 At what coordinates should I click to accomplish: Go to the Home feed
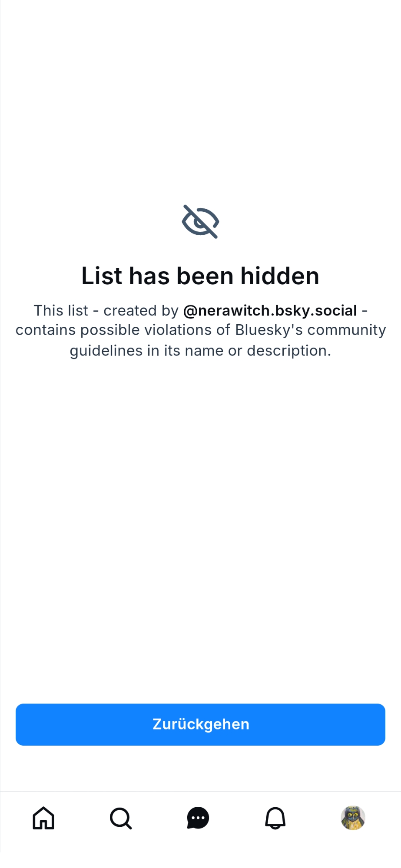[x=43, y=818]
